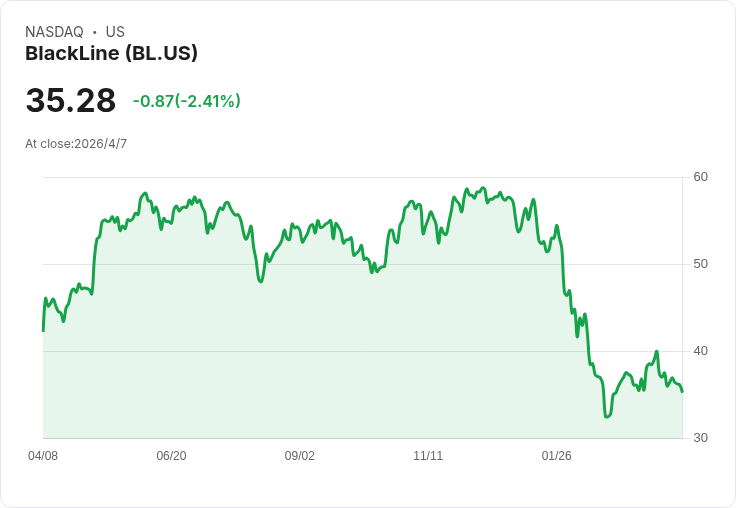Click the chart peak near December

click(x=483, y=188)
